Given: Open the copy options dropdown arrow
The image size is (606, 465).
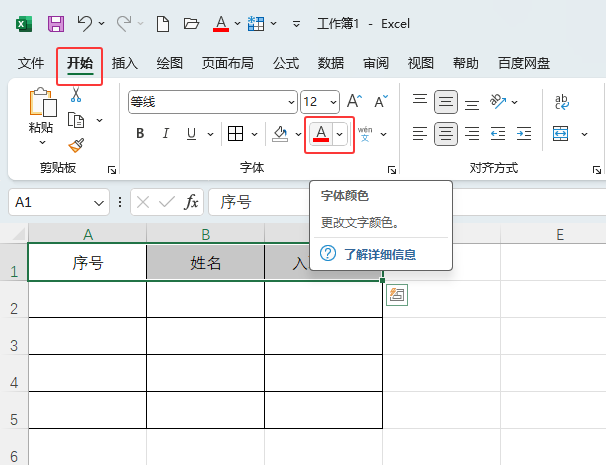Looking at the screenshot, I should pyautogui.click(x=99, y=120).
